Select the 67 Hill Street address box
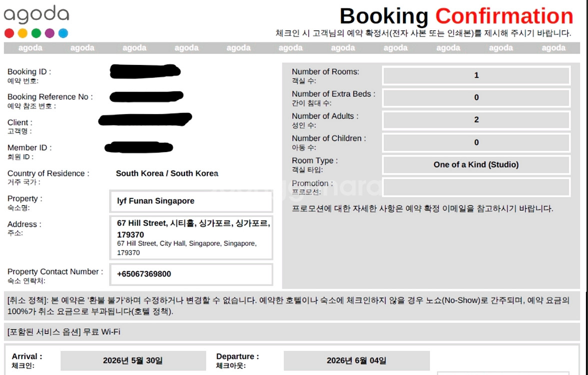 click(x=191, y=237)
